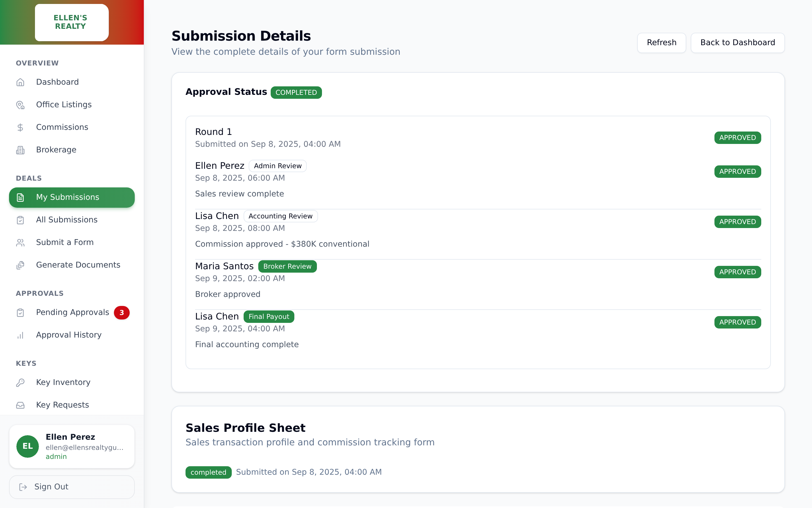This screenshot has width=812, height=508.
Task: Click the Key Inventory key icon
Action: coord(21,383)
